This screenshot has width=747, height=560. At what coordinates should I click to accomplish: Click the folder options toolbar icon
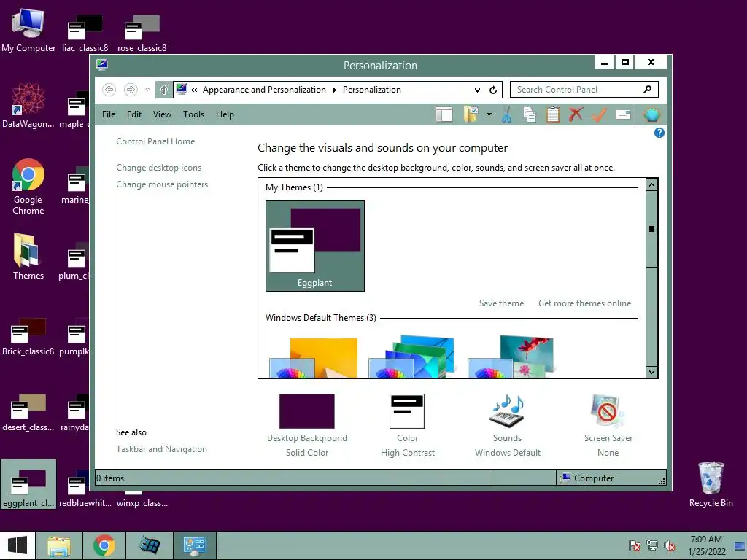(471, 114)
